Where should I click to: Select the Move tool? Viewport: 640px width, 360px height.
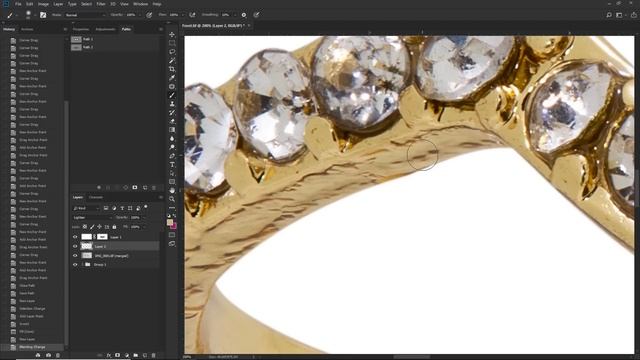coord(172,34)
